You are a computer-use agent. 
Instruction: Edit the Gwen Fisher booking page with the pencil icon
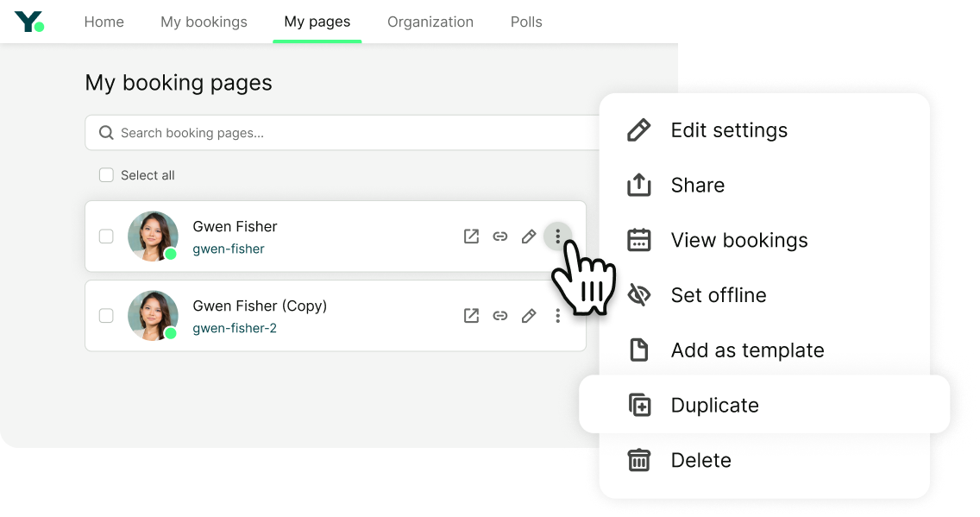[x=529, y=236]
